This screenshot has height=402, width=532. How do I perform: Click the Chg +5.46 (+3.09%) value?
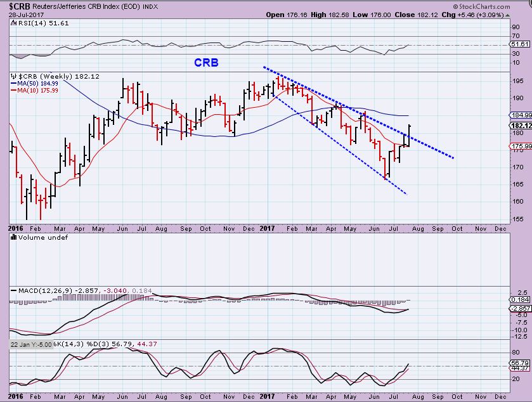[x=472, y=15]
